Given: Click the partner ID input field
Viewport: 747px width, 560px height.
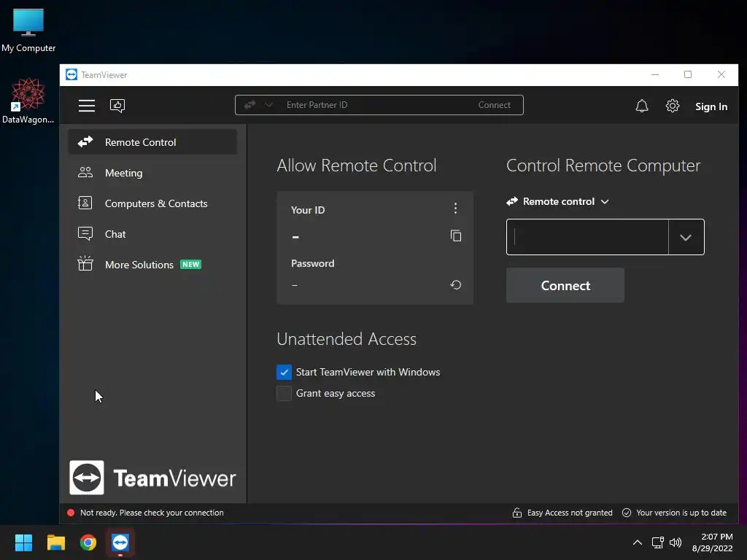Looking at the screenshot, I should tap(587, 237).
